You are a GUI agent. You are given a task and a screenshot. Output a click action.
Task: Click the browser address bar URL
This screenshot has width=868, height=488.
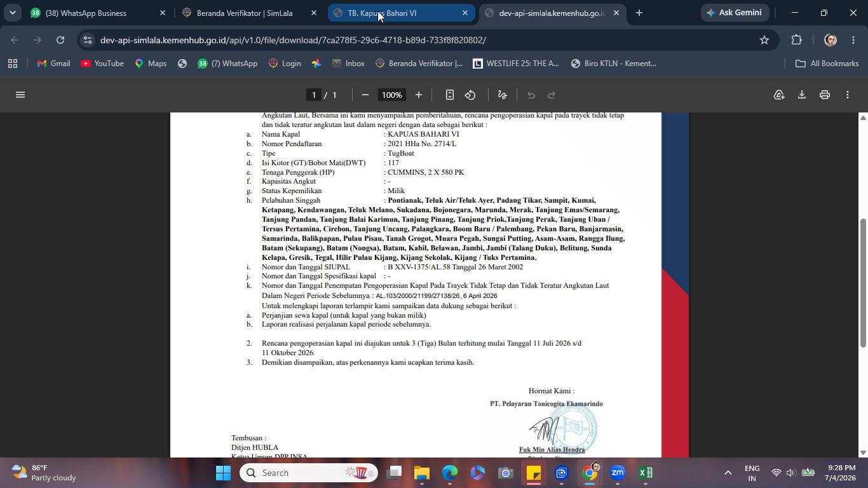pos(293,40)
